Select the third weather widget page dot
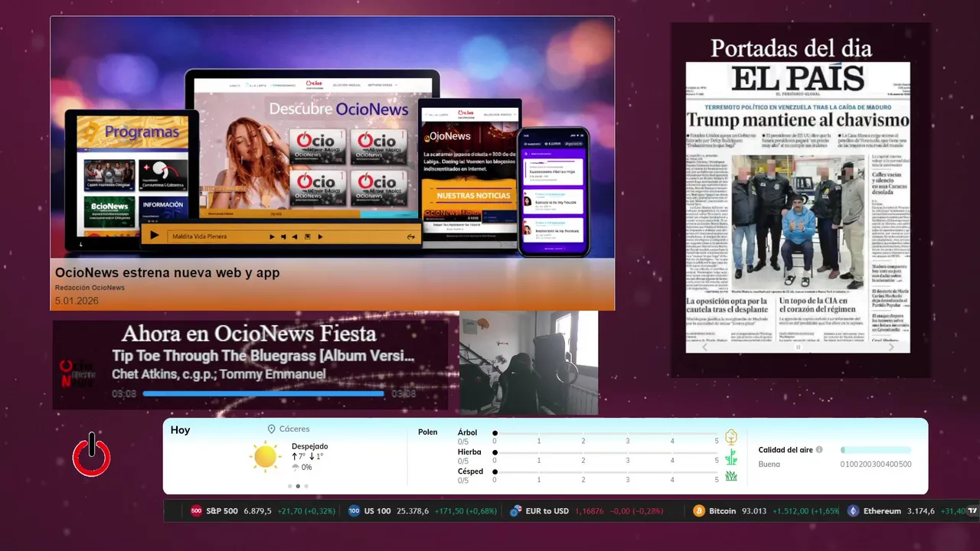This screenshot has height=551, width=980. 306,486
